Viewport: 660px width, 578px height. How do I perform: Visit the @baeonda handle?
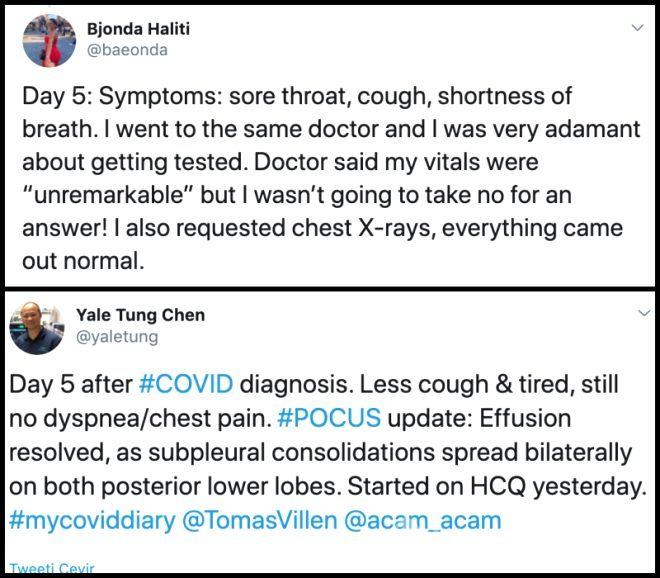pos(134,48)
